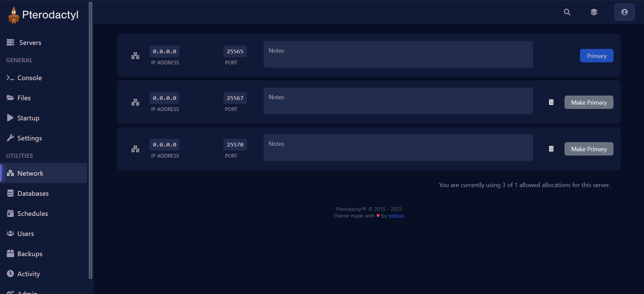The width and height of the screenshot is (644, 294).
Task: Navigate to Databases
Action: coord(33,193)
